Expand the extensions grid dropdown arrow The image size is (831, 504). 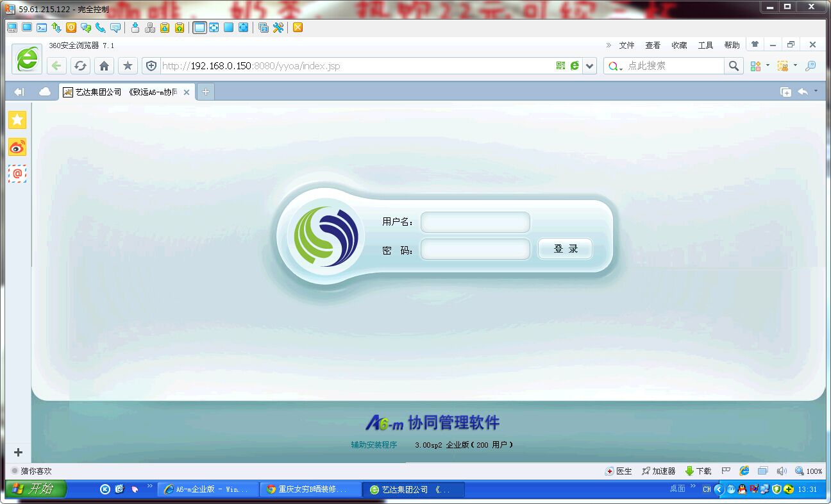click(768, 65)
